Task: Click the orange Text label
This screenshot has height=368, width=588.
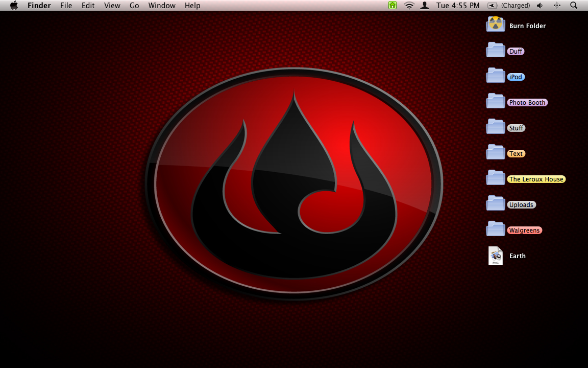Action: coord(516,153)
